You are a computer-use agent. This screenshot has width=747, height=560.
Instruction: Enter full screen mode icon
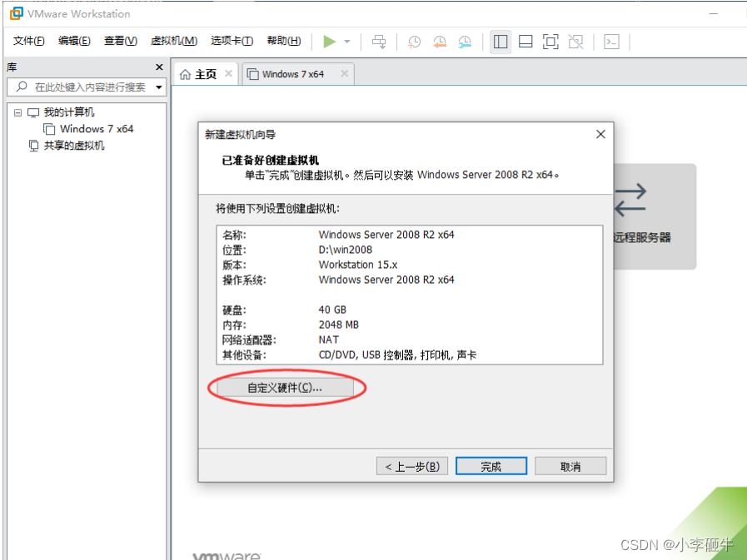550,42
